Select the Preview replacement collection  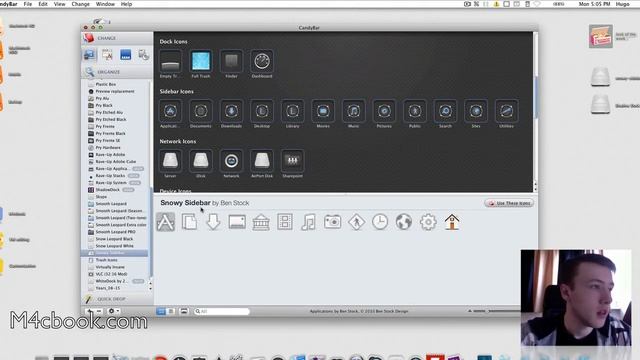coord(116,91)
